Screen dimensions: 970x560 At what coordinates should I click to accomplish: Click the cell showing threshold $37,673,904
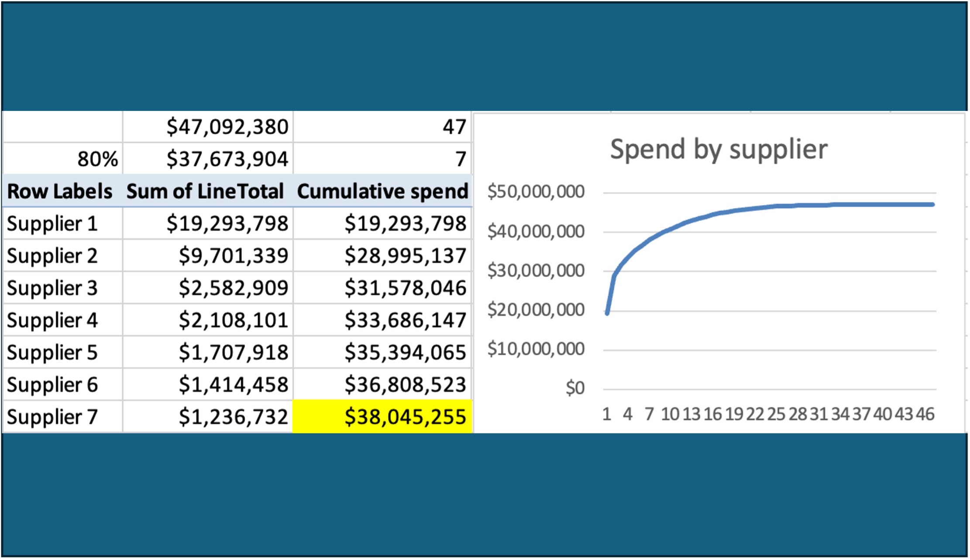227,159
